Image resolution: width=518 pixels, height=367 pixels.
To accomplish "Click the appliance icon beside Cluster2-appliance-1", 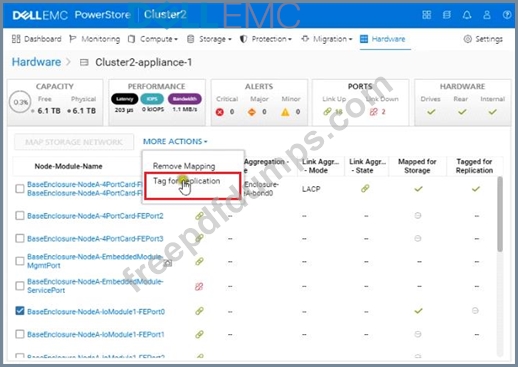I will point(84,62).
